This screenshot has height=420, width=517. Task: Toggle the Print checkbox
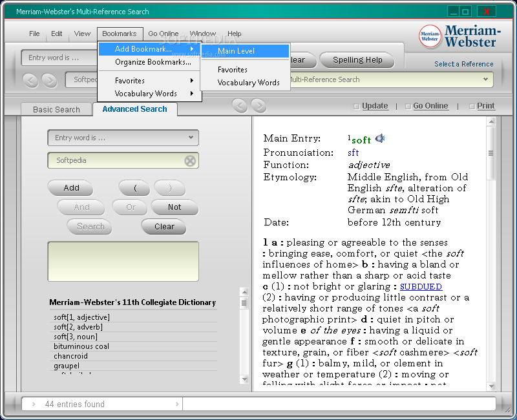click(472, 106)
